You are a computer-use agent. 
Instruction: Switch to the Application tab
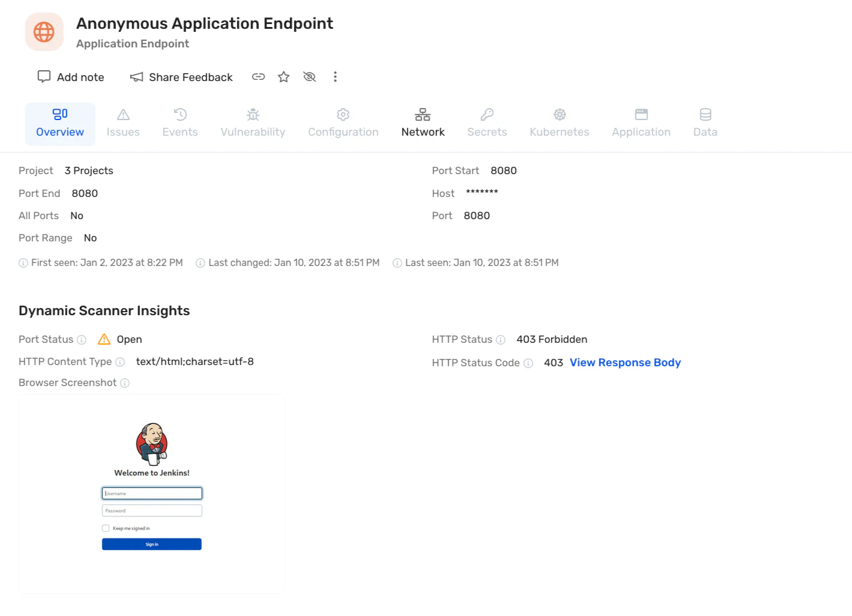[641, 124]
